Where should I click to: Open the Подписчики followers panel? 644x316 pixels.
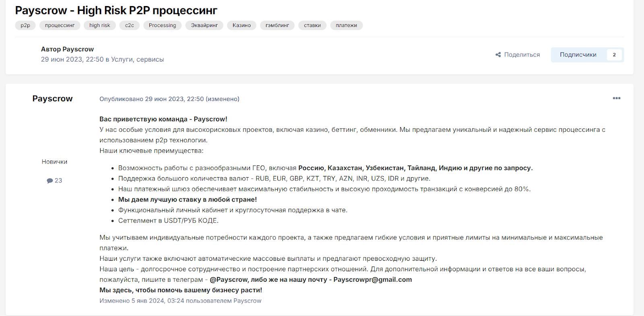click(x=578, y=54)
